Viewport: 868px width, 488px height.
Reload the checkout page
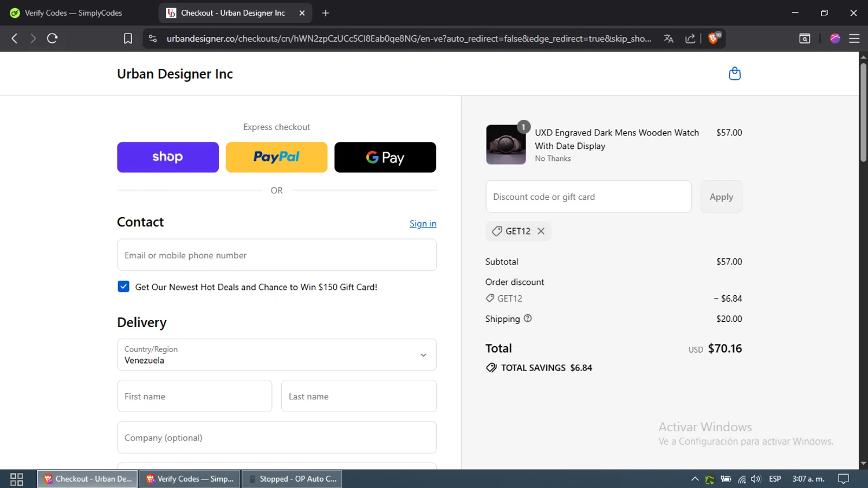pyautogui.click(x=52, y=38)
